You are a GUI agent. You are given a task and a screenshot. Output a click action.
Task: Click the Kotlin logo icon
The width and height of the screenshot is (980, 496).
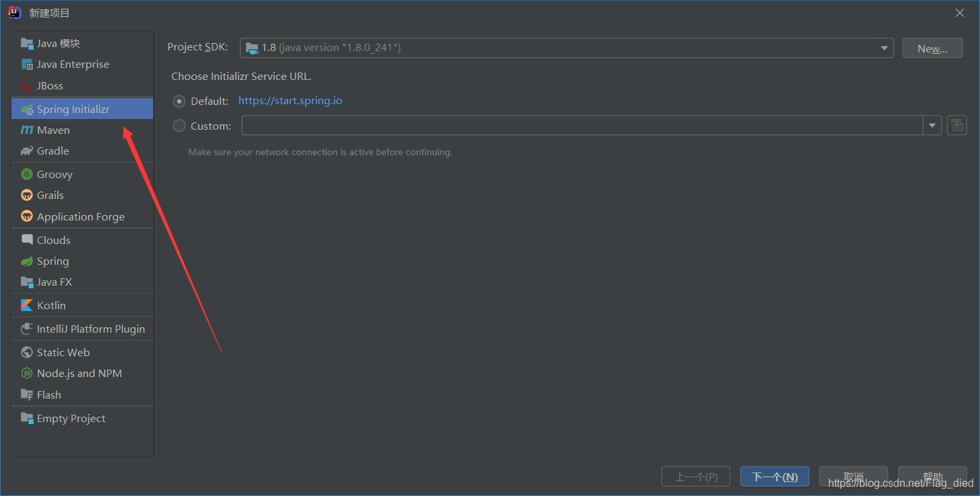point(27,305)
